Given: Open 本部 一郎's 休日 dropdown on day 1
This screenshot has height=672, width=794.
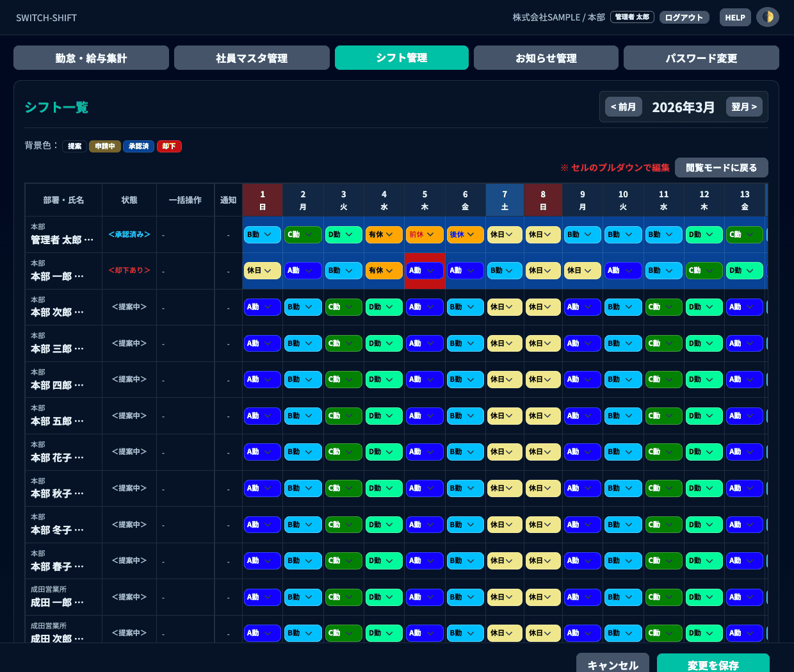Looking at the screenshot, I should click(262, 270).
